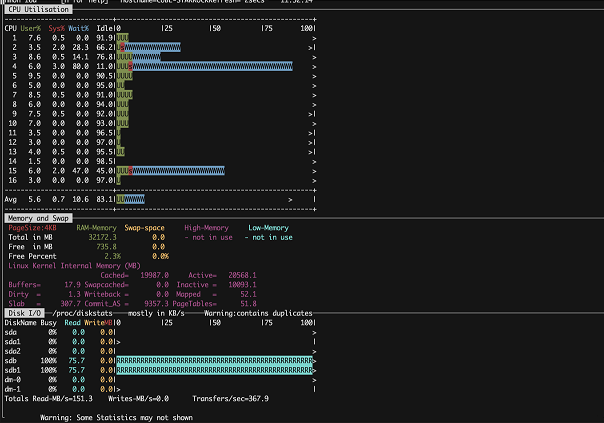The image size is (604, 423).
Task: Click the High-Memory label
Action: 206,228
